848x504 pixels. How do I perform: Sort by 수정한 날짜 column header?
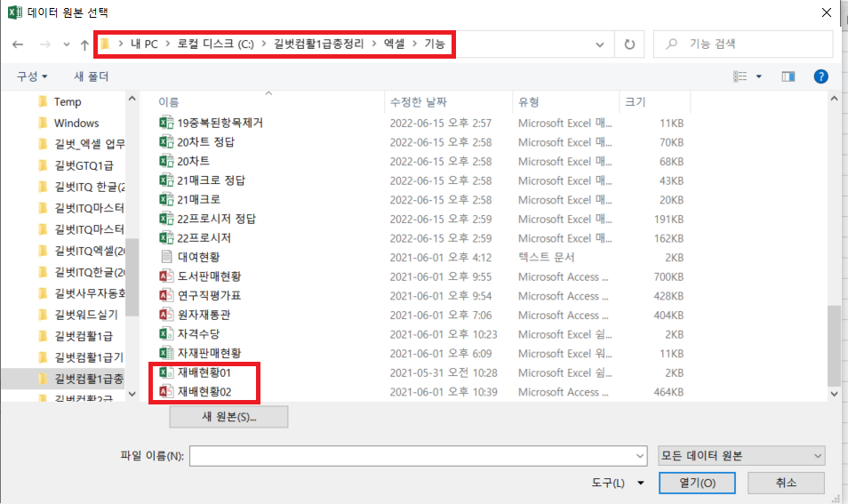418,102
